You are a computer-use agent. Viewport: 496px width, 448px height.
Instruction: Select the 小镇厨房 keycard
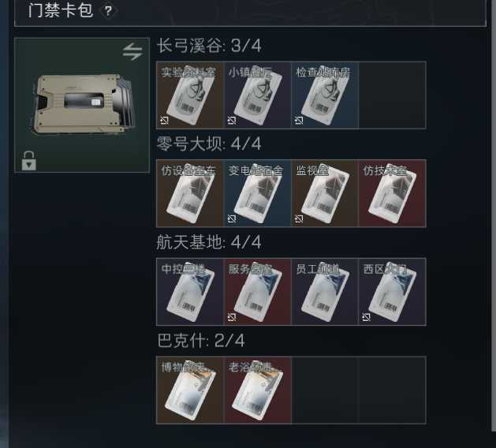click(x=258, y=95)
